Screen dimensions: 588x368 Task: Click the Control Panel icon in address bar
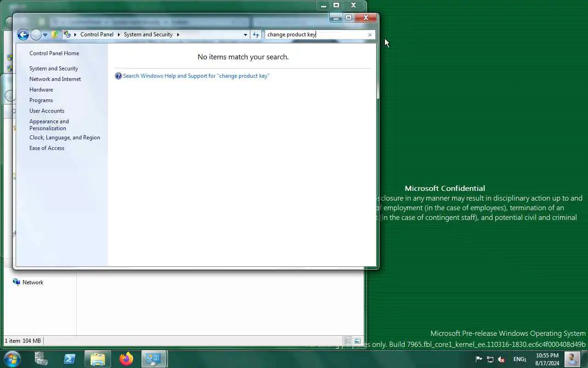(x=67, y=34)
